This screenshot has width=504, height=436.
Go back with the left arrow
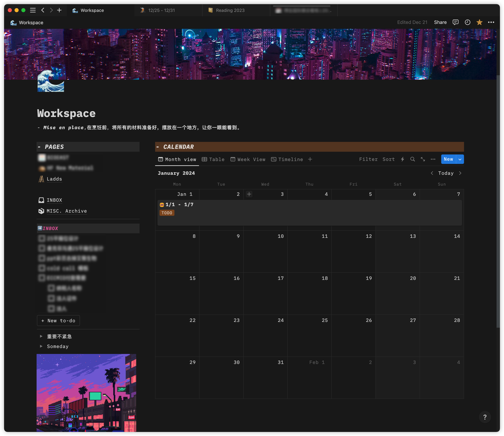[x=43, y=10]
